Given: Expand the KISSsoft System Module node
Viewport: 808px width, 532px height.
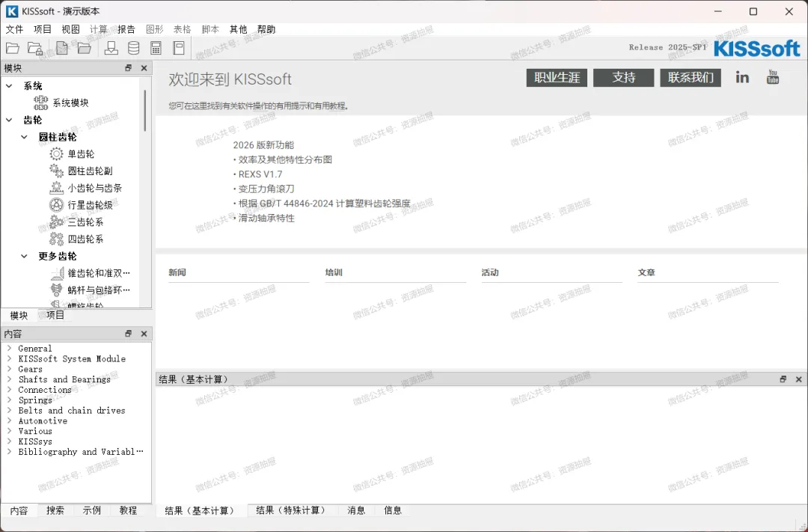Looking at the screenshot, I should 9,358.
